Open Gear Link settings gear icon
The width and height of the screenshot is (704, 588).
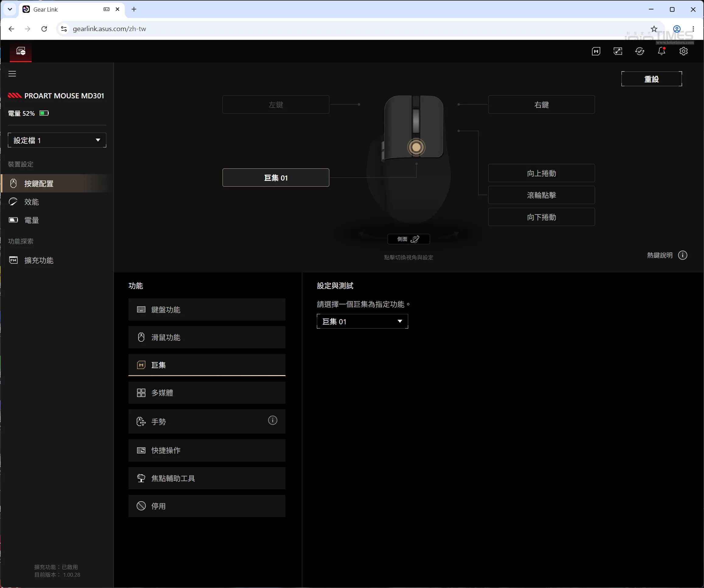[683, 51]
